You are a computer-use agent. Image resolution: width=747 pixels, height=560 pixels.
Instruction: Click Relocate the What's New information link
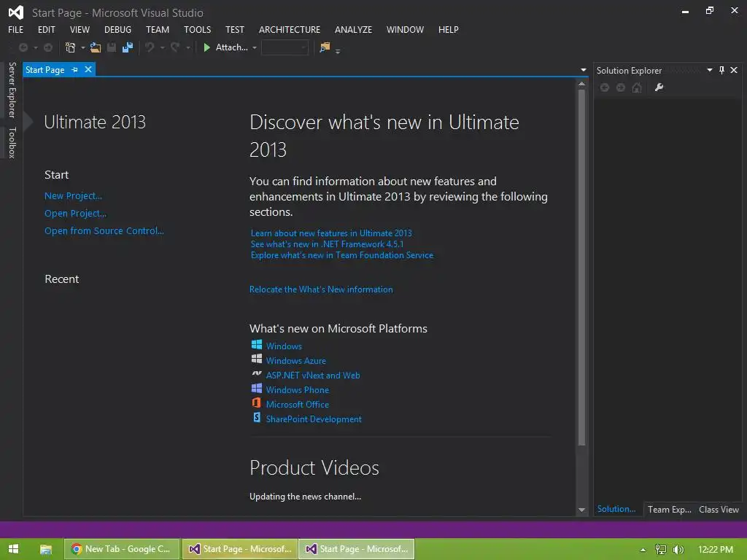[x=321, y=289]
